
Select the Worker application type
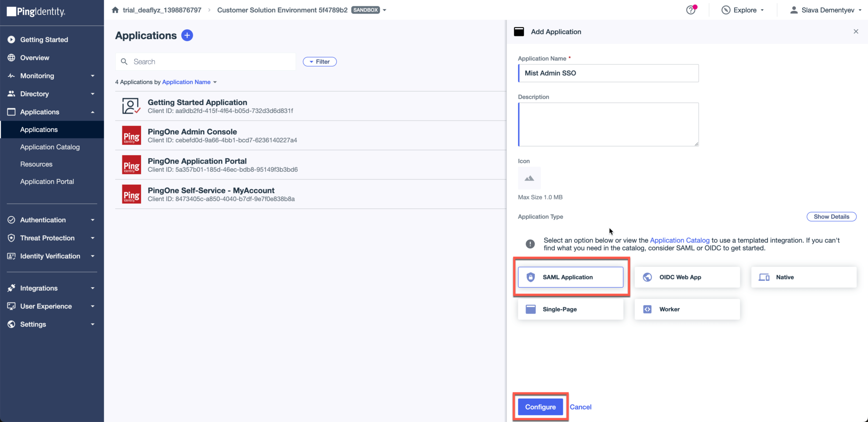tap(687, 309)
